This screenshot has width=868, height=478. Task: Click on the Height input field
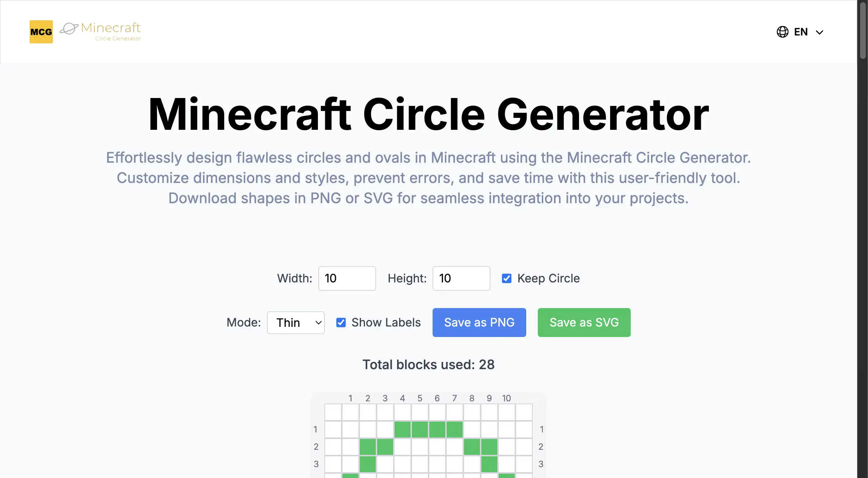click(x=461, y=278)
